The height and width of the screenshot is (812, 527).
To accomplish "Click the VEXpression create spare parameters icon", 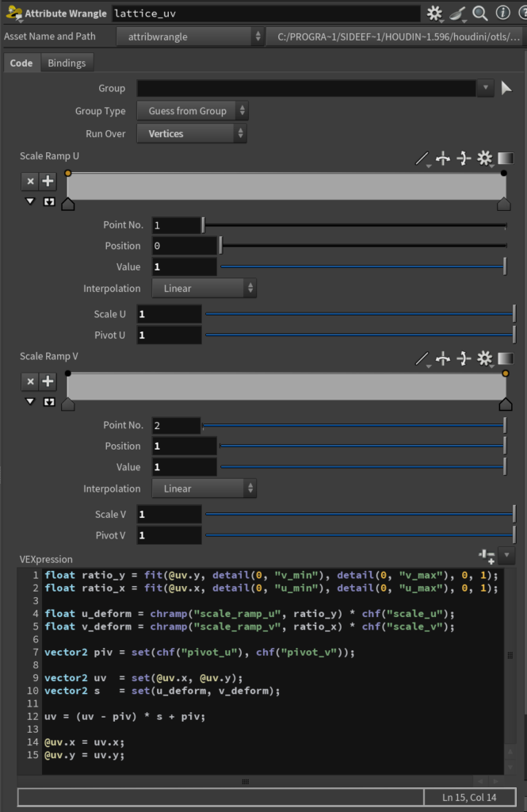I will tap(487, 555).
